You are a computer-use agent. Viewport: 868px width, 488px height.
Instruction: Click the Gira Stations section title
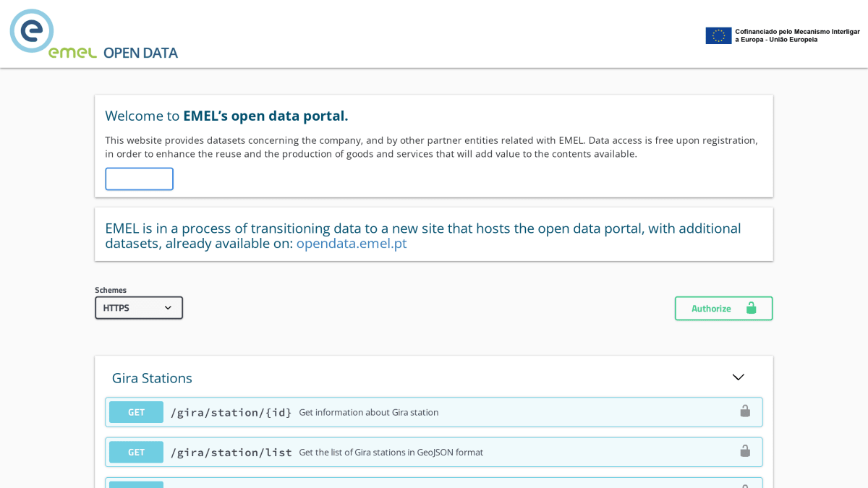[152, 378]
